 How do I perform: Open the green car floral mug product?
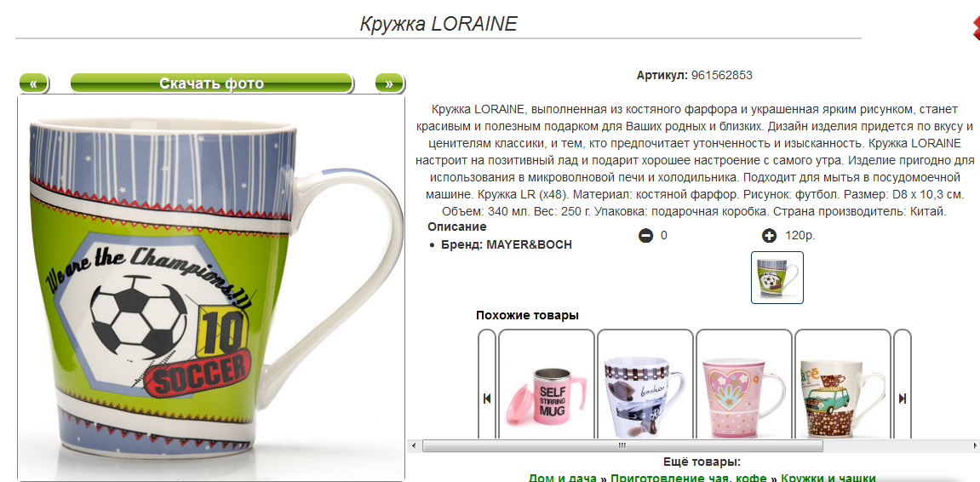843,399
